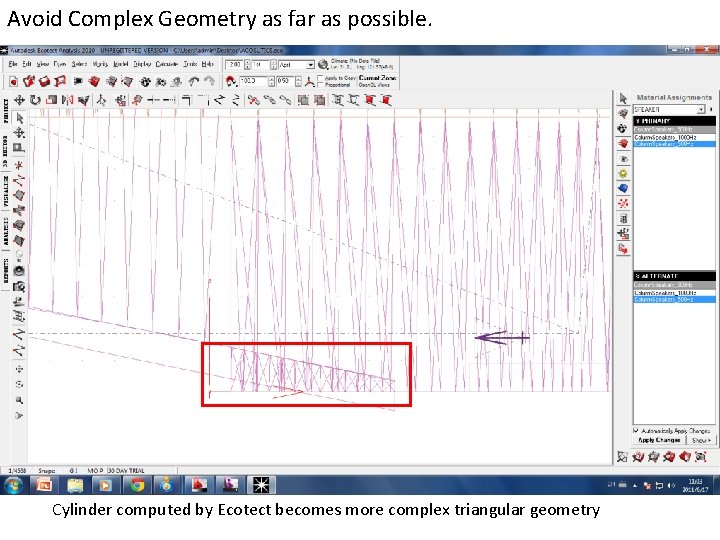Open the Calculate menu
This screenshot has height=540, width=720.
click(167, 64)
